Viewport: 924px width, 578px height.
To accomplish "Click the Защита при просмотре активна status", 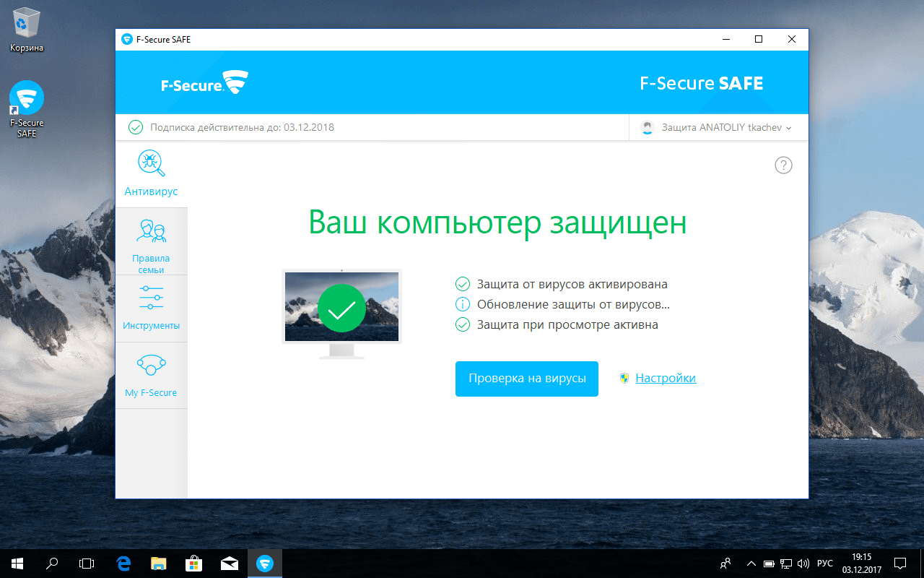I will [567, 324].
